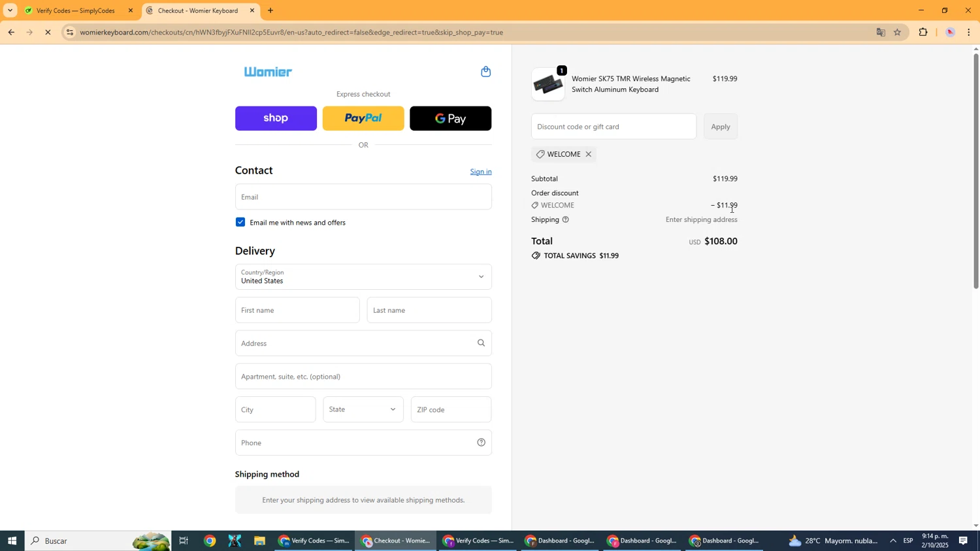Pay with PayPal express button

pyautogui.click(x=363, y=118)
